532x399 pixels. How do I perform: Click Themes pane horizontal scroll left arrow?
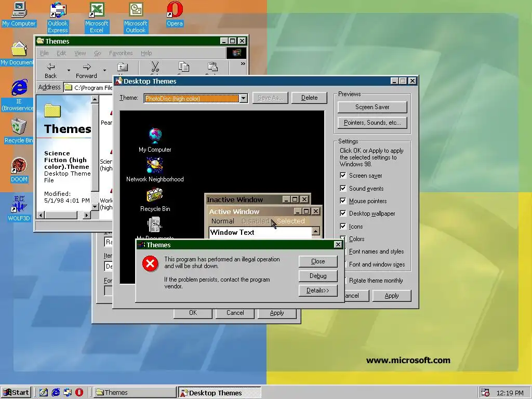click(x=41, y=215)
